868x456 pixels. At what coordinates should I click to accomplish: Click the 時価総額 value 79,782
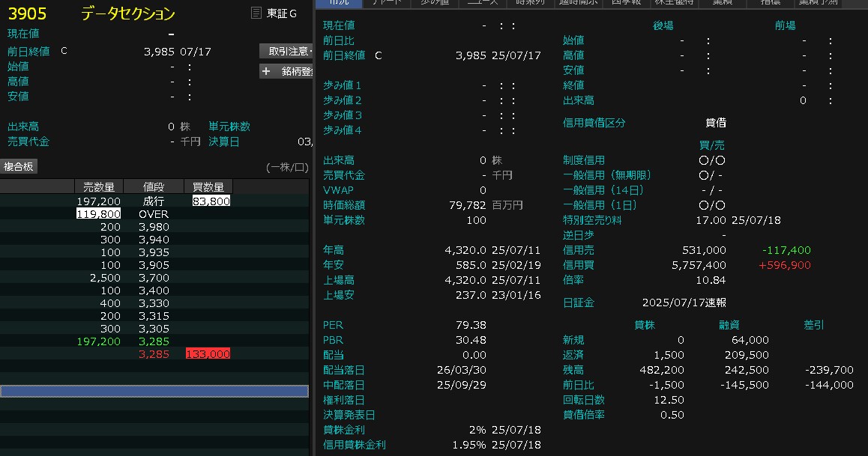pos(467,205)
